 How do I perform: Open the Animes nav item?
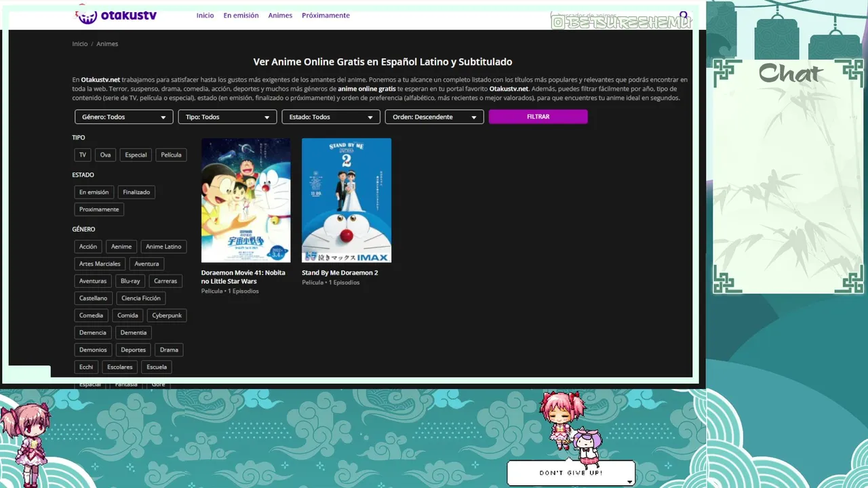click(280, 16)
